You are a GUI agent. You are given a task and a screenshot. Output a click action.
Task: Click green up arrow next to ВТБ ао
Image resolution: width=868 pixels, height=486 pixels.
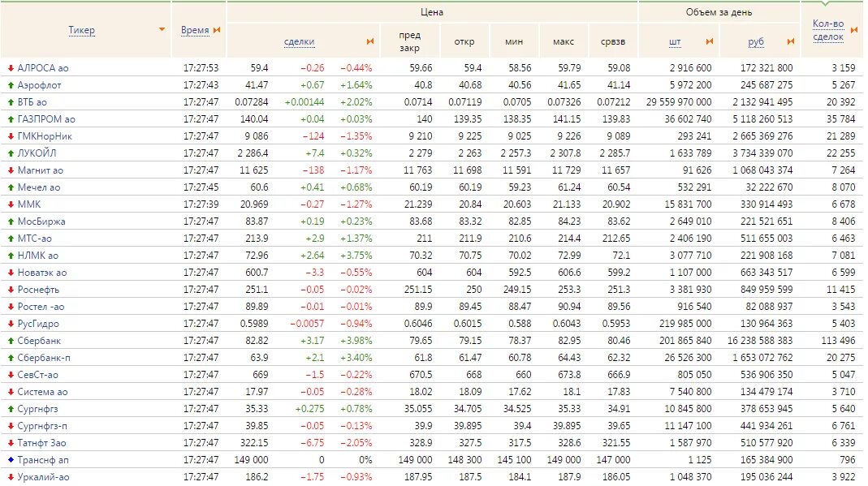click(11, 102)
